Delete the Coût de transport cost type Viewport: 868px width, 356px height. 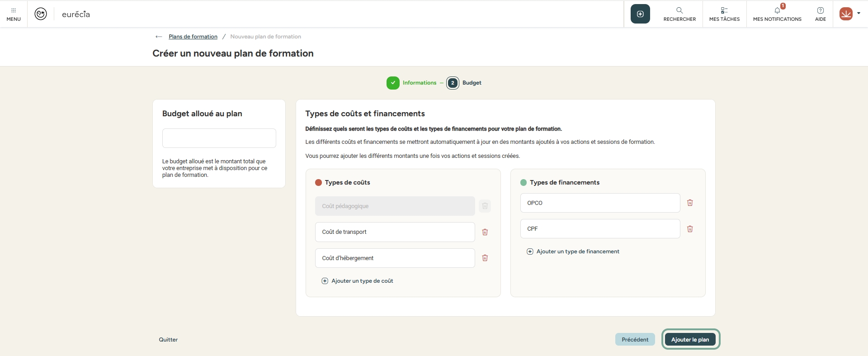(485, 232)
